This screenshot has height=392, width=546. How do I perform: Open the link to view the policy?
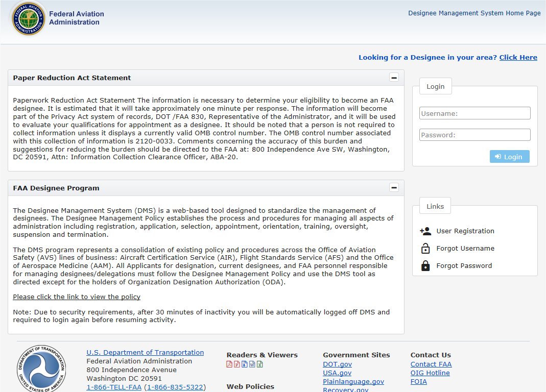click(x=77, y=297)
